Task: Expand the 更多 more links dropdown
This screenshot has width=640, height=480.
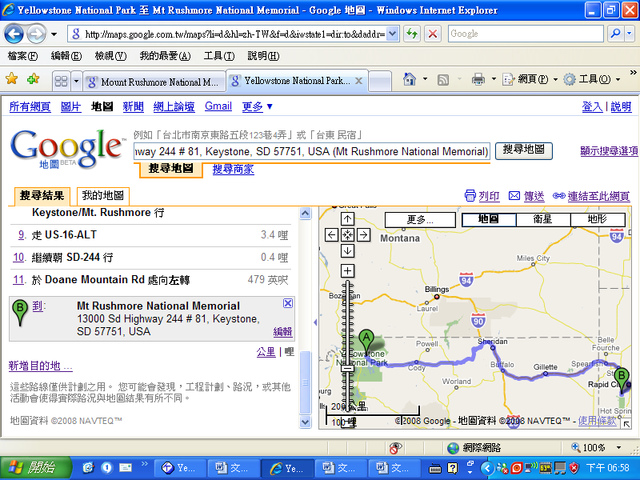Action: 257,107
